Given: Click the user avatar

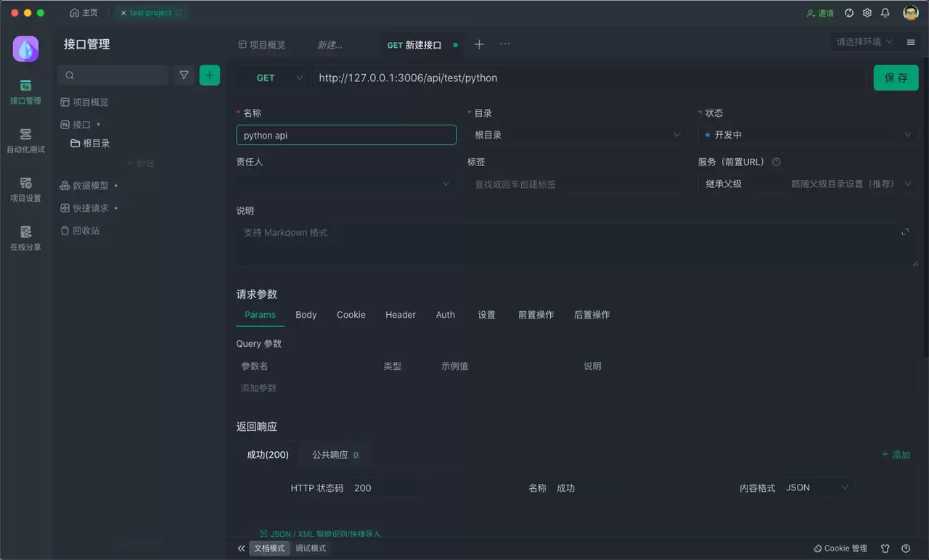Looking at the screenshot, I should coord(911,13).
